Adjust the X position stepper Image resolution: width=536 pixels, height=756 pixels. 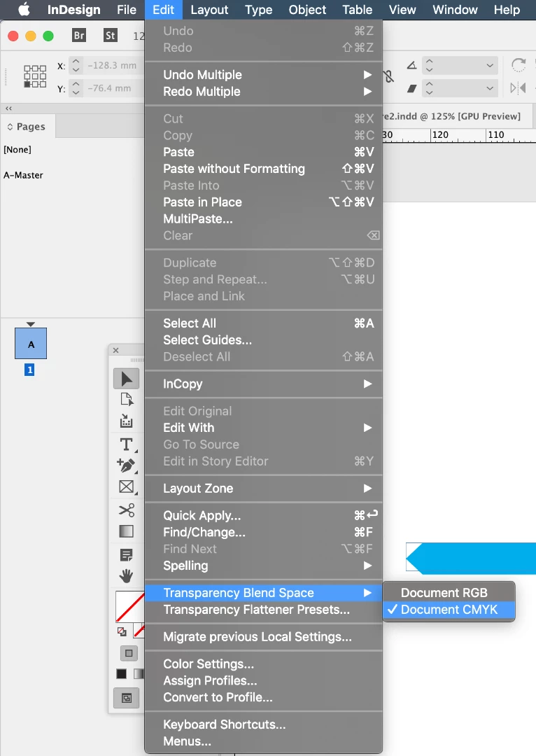76,65
